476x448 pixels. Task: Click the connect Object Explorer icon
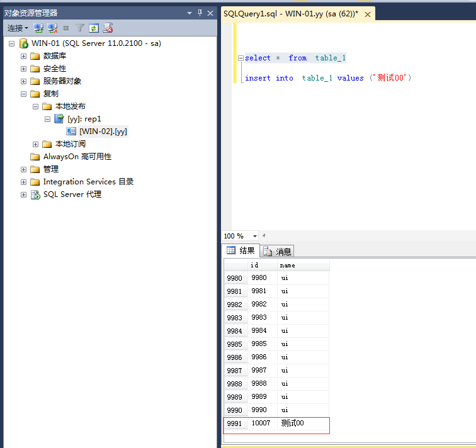(x=38, y=28)
